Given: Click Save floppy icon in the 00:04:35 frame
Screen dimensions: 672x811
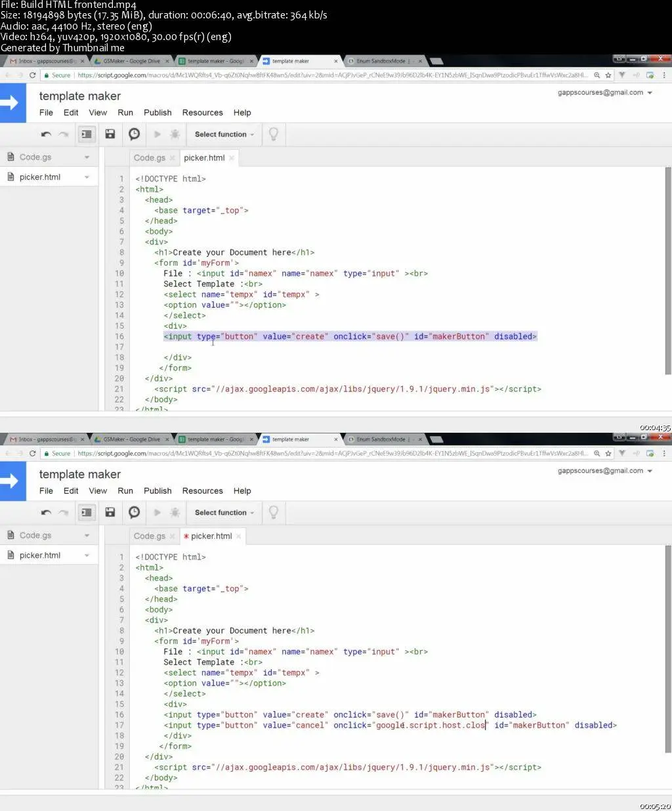Looking at the screenshot, I should [110, 134].
